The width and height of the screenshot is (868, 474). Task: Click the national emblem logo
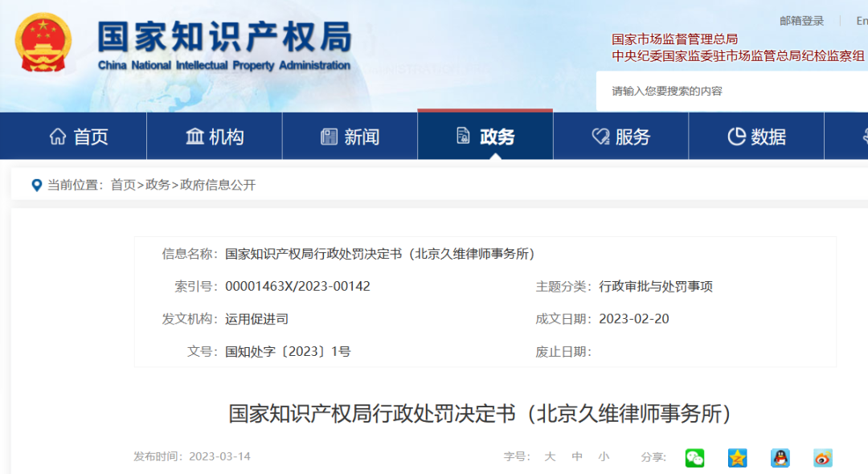tap(43, 43)
